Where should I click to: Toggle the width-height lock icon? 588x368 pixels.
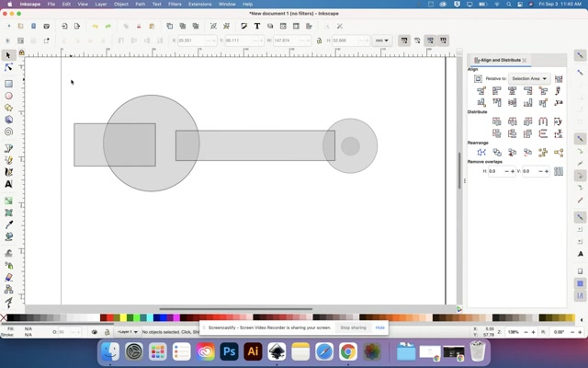pos(319,40)
